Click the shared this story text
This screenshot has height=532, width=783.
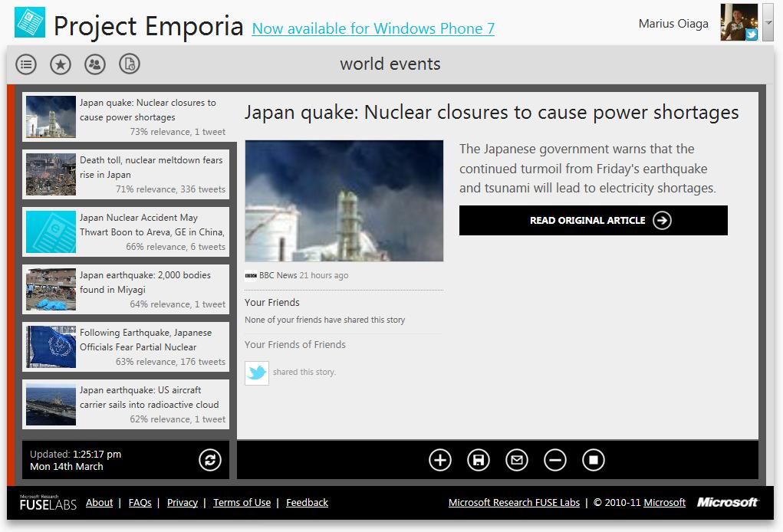304,372
